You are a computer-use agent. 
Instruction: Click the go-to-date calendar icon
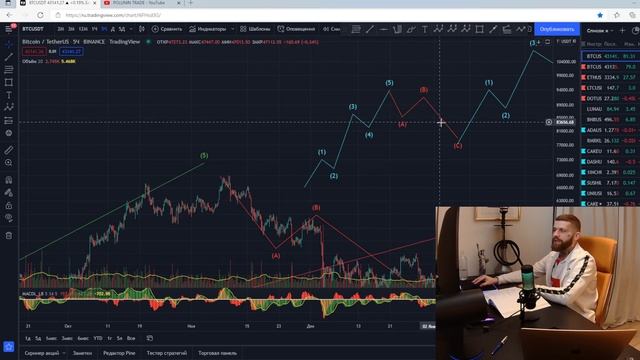pos(150,338)
